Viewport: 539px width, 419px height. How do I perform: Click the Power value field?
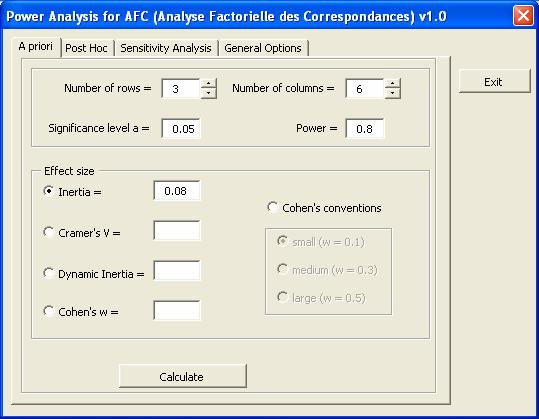[364, 129]
